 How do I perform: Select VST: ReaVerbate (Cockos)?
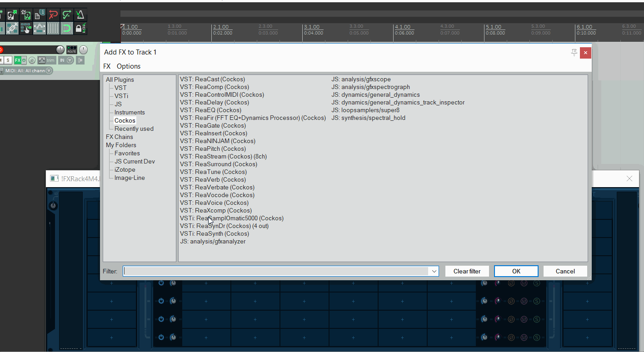point(217,187)
